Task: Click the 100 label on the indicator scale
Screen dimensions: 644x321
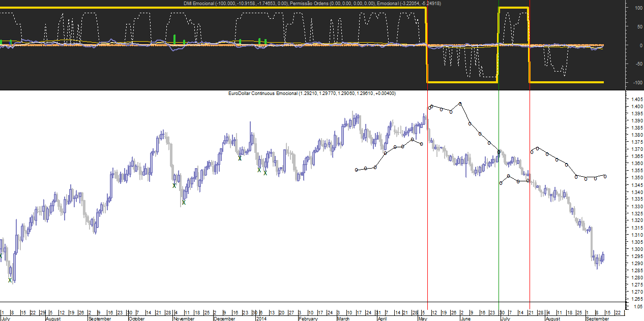Action: point(638,8)
